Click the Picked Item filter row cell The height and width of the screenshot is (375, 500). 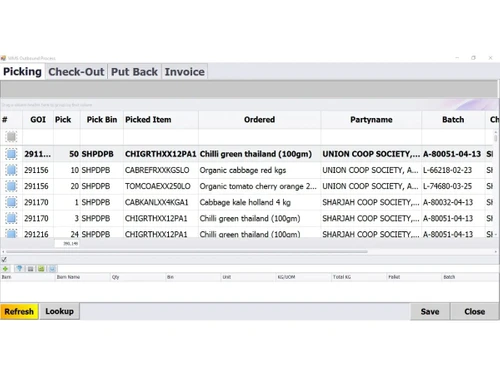coord(161,137)
